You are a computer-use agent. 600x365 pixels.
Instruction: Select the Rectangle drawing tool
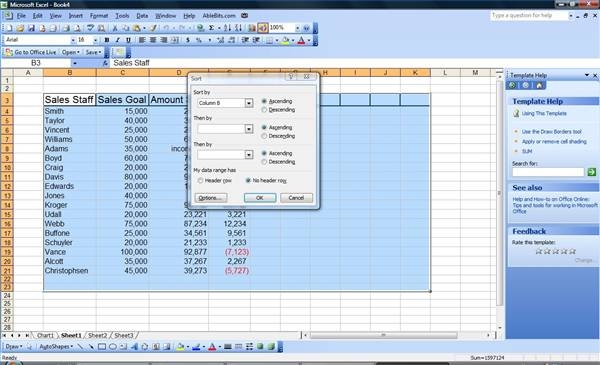click(x=102, y=347)
